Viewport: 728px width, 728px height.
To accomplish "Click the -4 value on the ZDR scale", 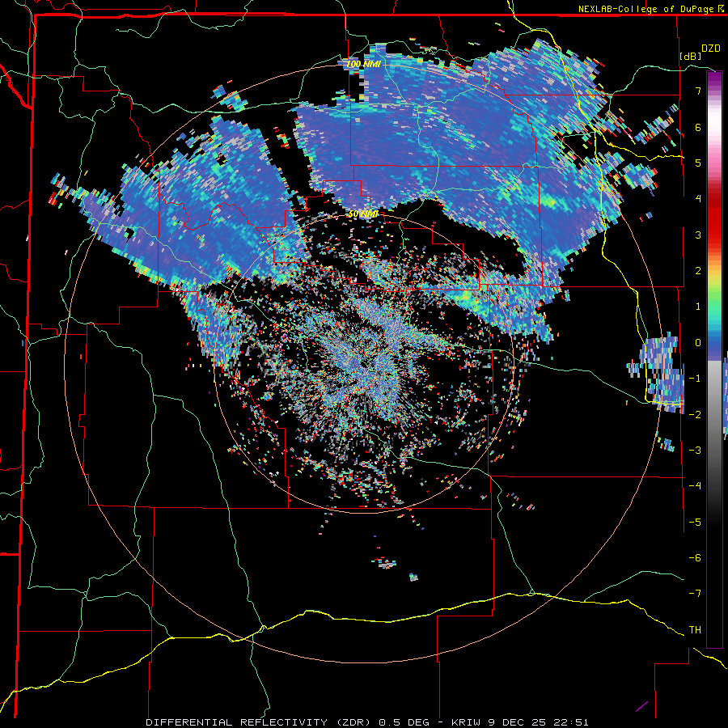I will click(695, 485).
